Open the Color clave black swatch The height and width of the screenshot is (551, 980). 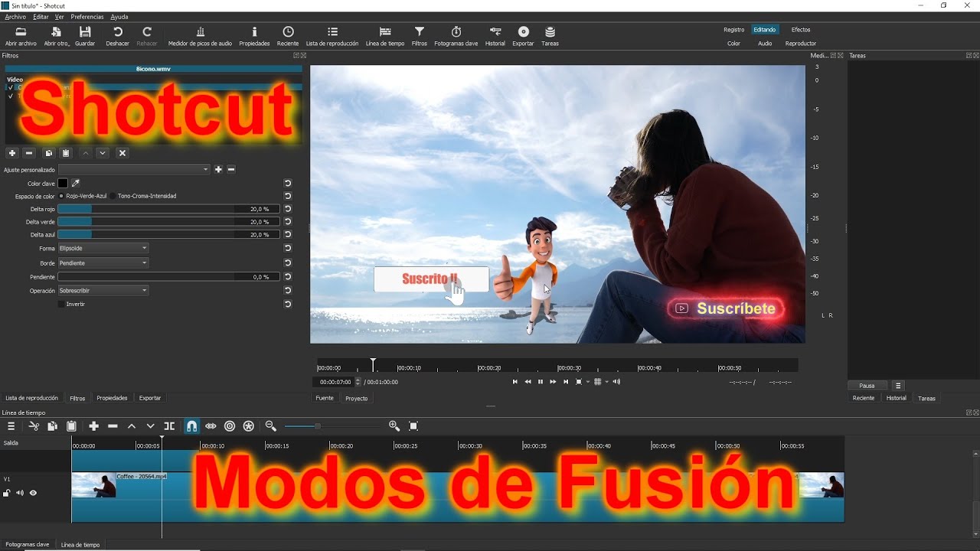(63, 183)
